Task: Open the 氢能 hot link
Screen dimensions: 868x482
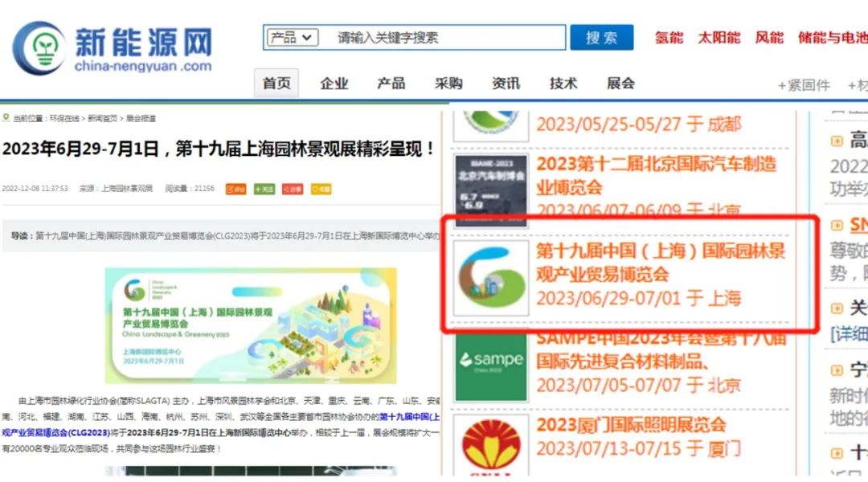Action: pos(669,38)
